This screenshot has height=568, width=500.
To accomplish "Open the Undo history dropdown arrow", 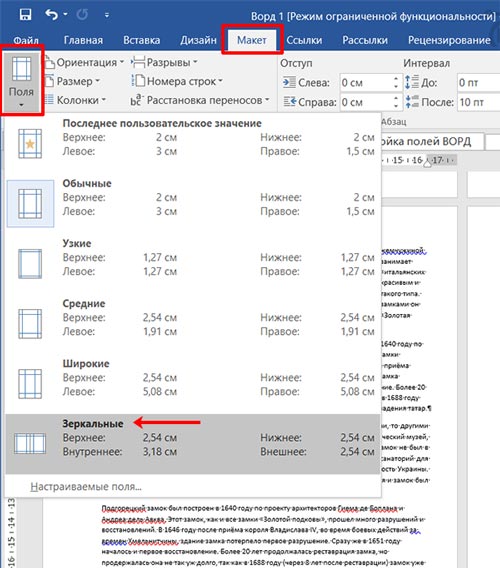I will pos(65,14).
